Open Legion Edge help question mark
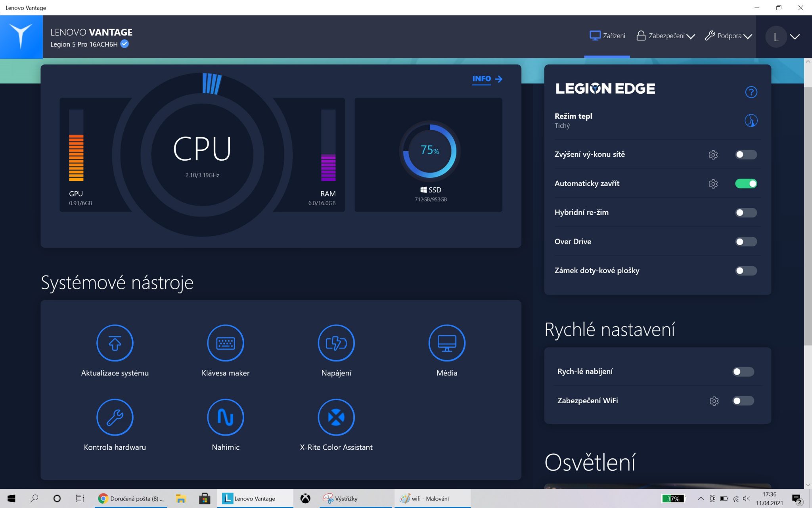Image resolution: width=812 pixels, height=508 pixels. pos(751,92)
